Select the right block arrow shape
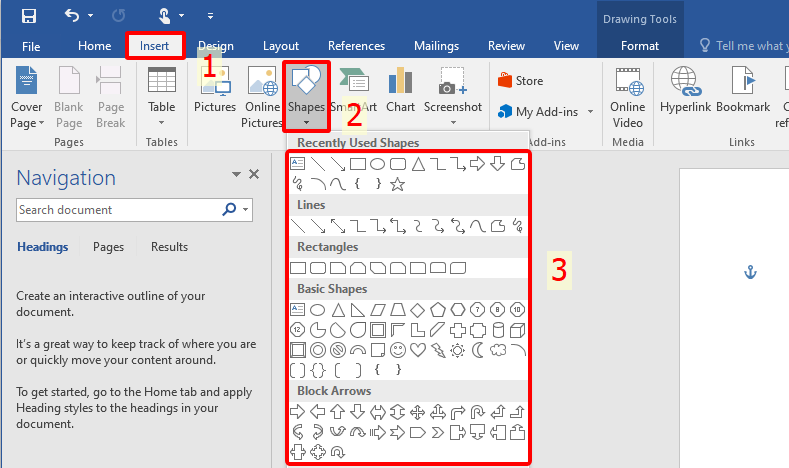The height and width of the screenshot is (468, 789). 297,412
